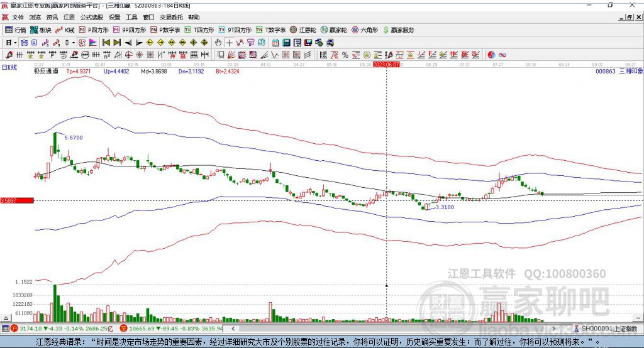Viewport: 644px width, 348px height.
Task: Launch the 江恩轮 Gann wheel
Action: pos(303,30)
